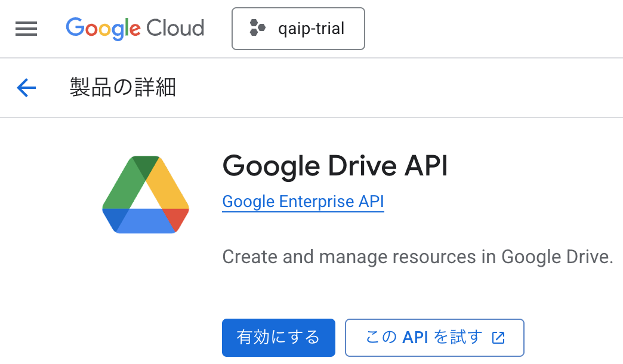Open the navigation menu via hamburger icon
623x364 pixels.
point(26,28)
